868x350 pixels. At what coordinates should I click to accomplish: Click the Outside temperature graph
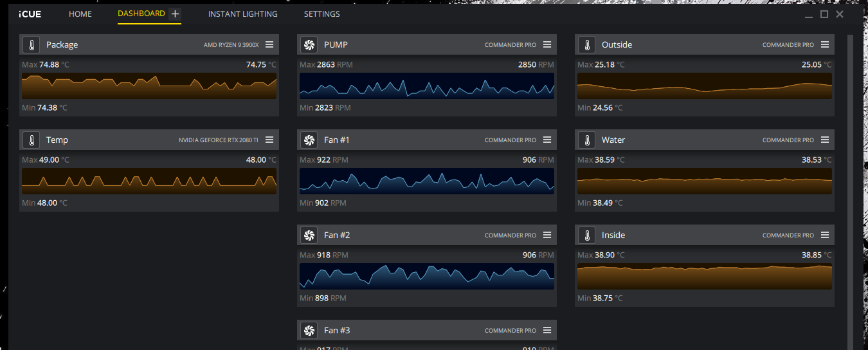705,86
